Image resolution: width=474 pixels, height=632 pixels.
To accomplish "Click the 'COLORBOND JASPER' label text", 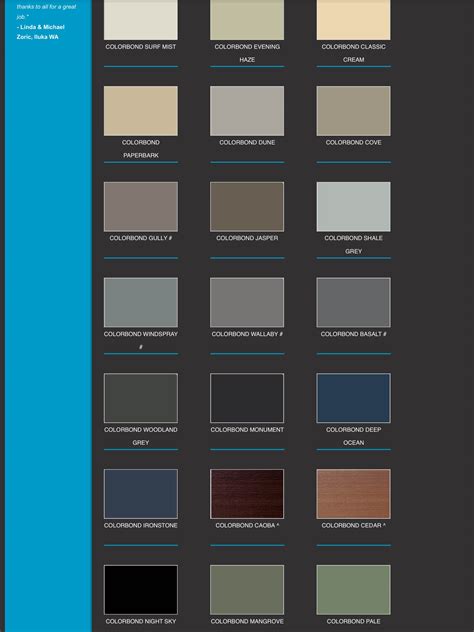I will tap(247, 238).
